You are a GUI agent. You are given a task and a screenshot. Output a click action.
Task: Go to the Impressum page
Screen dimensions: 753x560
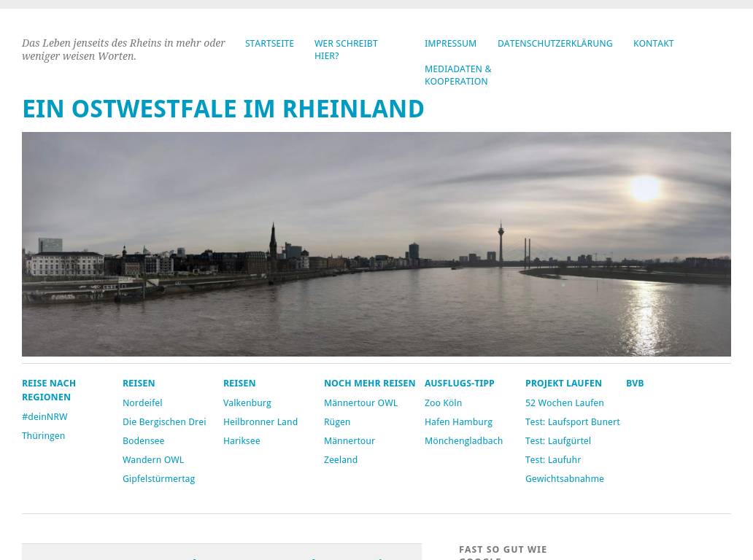pos(450,44)
